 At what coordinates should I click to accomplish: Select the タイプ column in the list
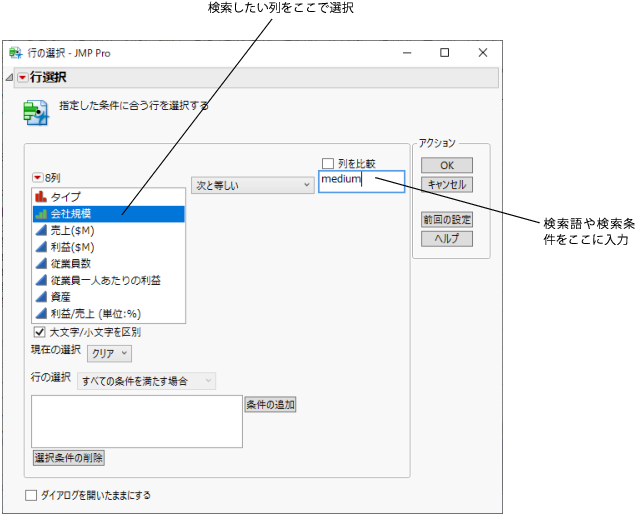[109, 197]
